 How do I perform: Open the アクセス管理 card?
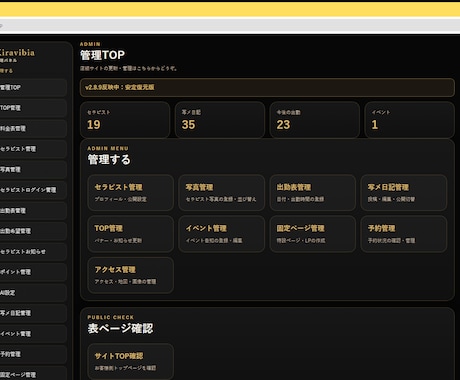pos(130,275)
